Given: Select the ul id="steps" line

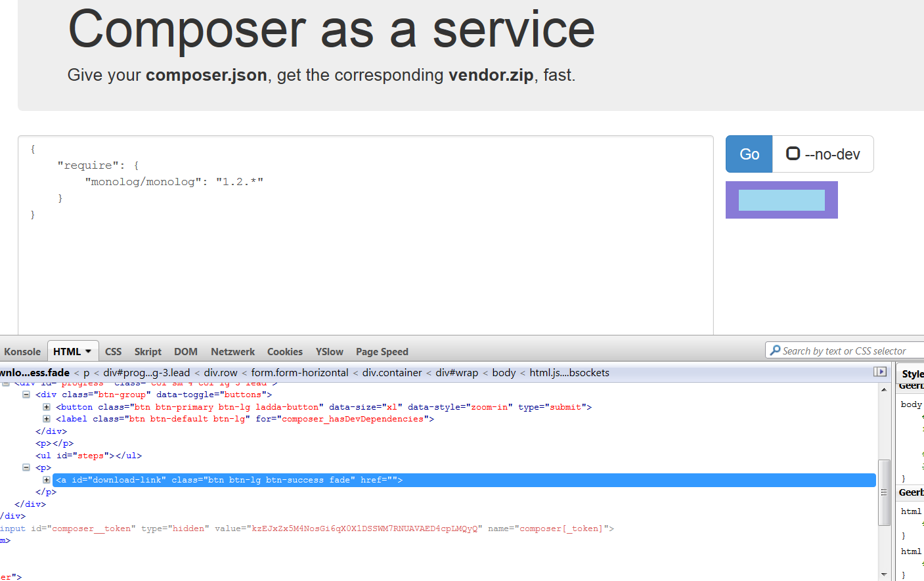Looking at the screenshot, I should [89, 456].
